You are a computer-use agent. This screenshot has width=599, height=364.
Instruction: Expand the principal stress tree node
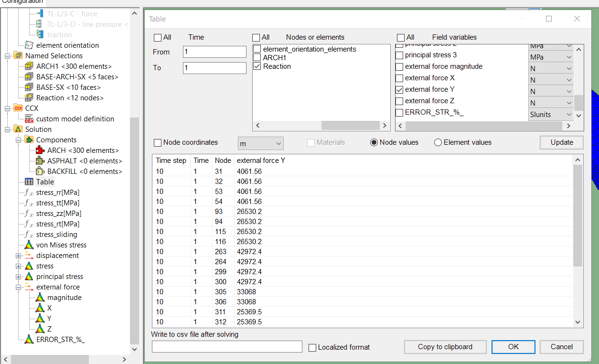tap(19, 277)
